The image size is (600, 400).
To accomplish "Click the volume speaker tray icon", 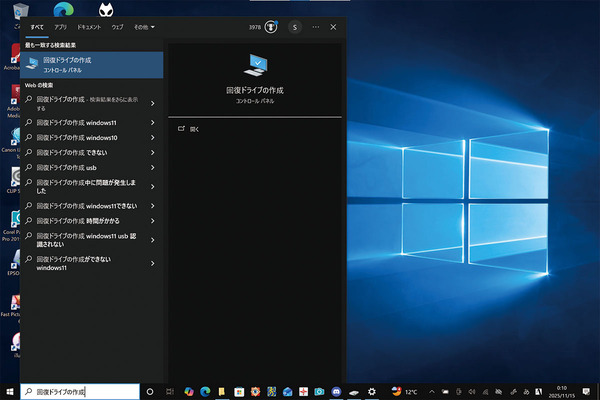I will click(472, 392).
